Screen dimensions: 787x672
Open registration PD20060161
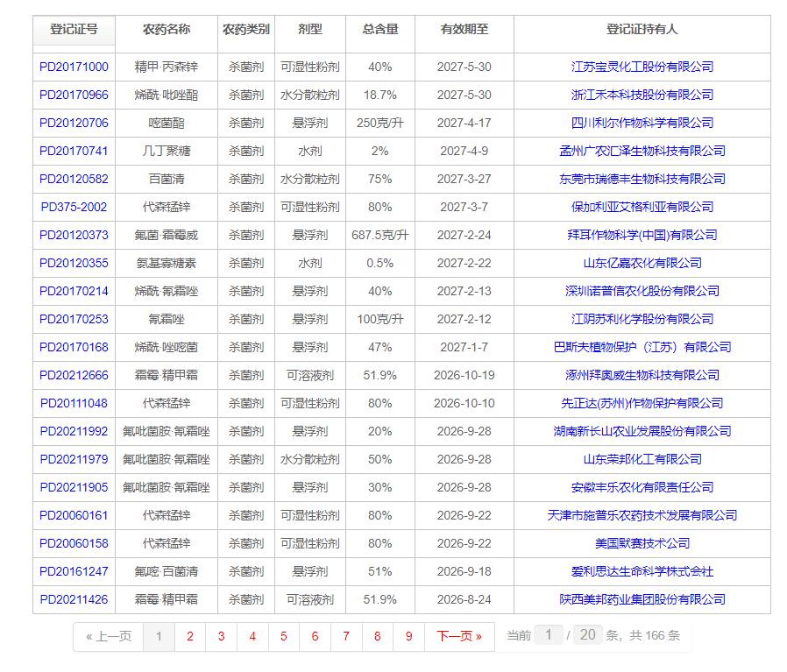click(x=74, y=516)
